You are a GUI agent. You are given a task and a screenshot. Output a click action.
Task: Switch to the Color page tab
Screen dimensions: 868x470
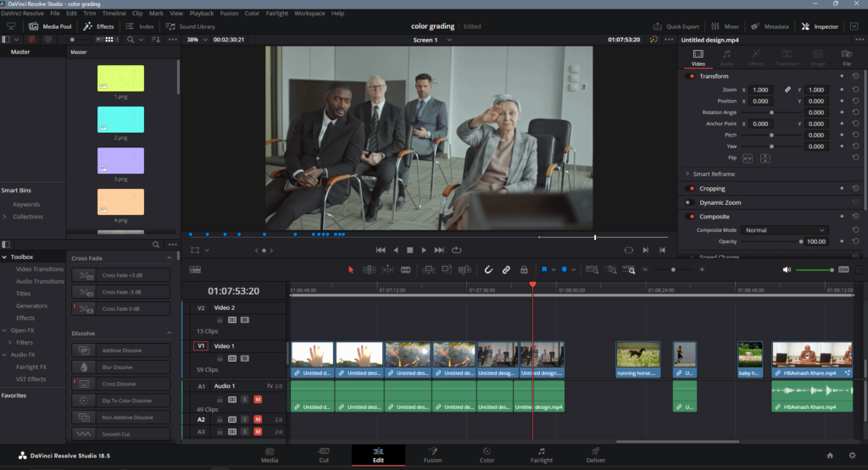487,455
